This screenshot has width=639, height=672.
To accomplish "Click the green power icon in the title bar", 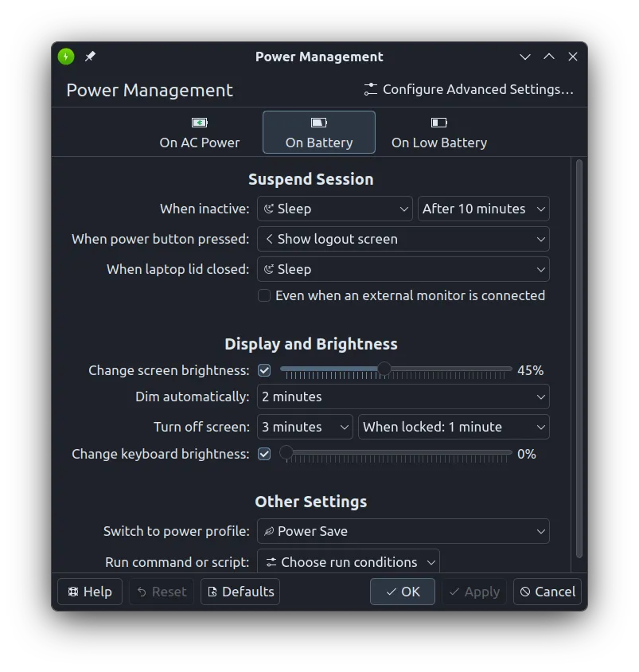I will pyautogui.click(x=66, y=57).
